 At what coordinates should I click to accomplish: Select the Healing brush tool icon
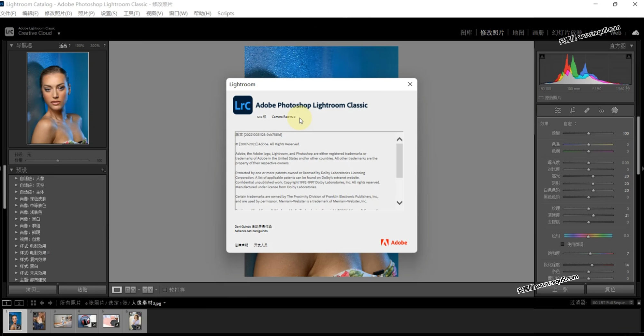point(587,110)
